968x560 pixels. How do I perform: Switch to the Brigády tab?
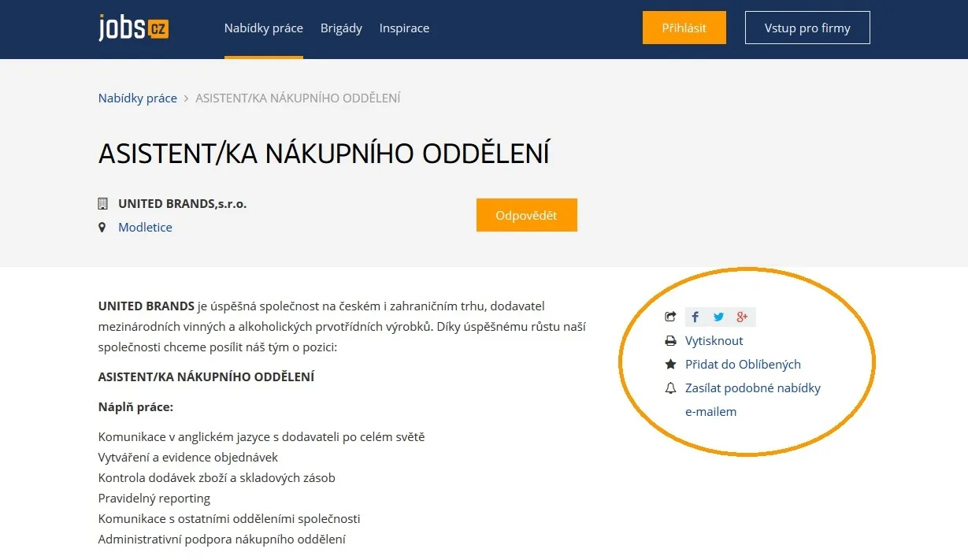(341, 28)
